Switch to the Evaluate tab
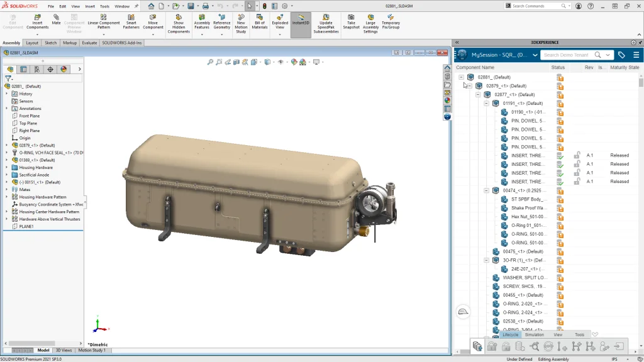 point(89,43)
